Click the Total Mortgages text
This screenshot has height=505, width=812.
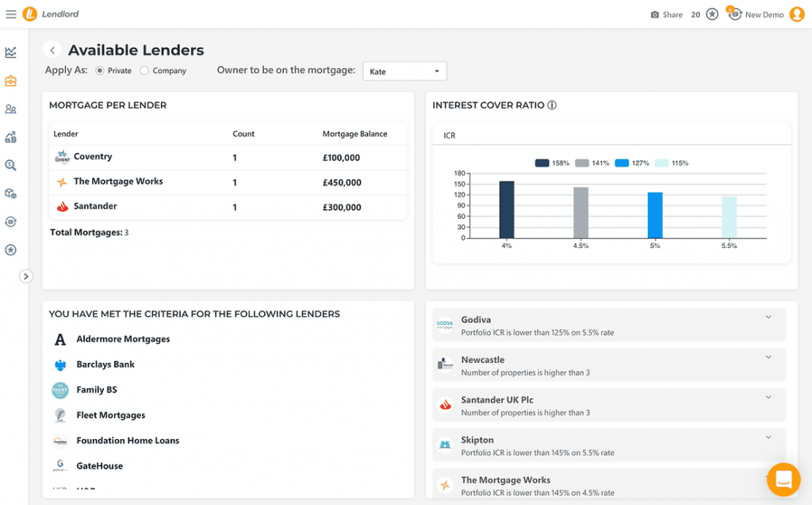click(89, 232)
